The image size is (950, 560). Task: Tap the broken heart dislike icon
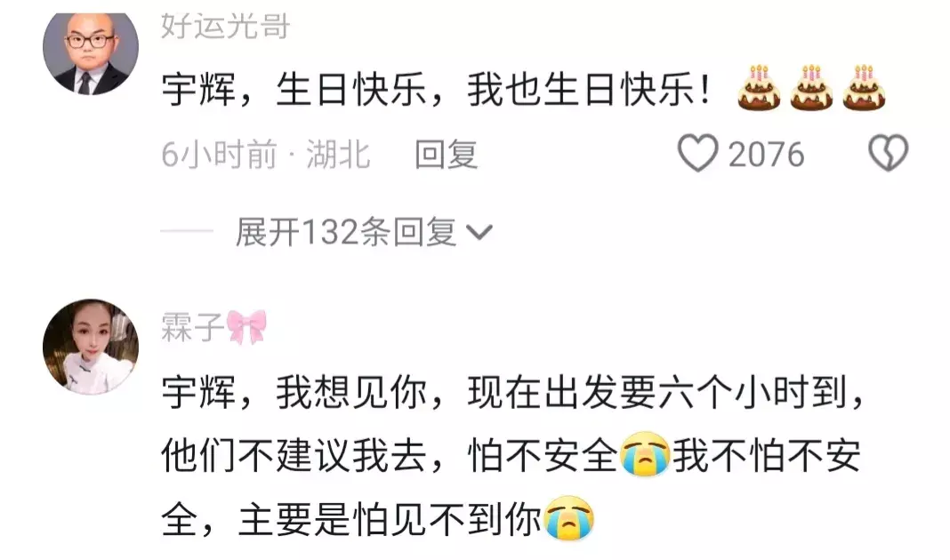tap(889, 153)
